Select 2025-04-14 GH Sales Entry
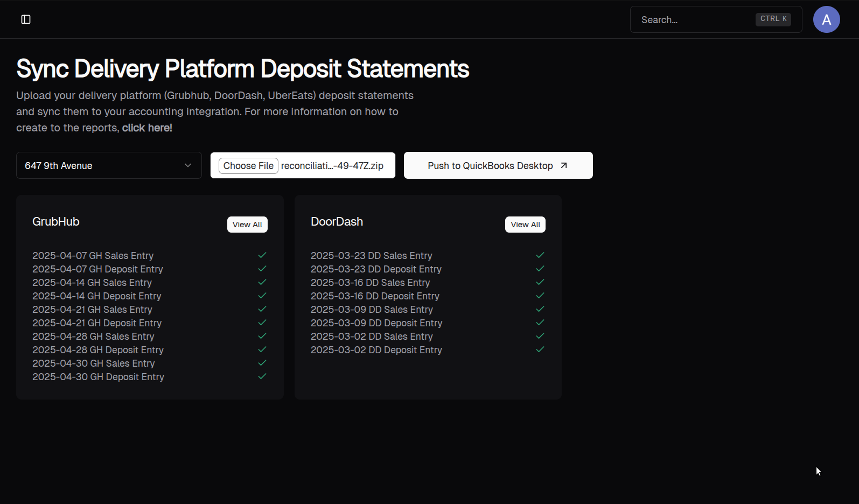This screenshot has width=859, height=504. [92, 283]
